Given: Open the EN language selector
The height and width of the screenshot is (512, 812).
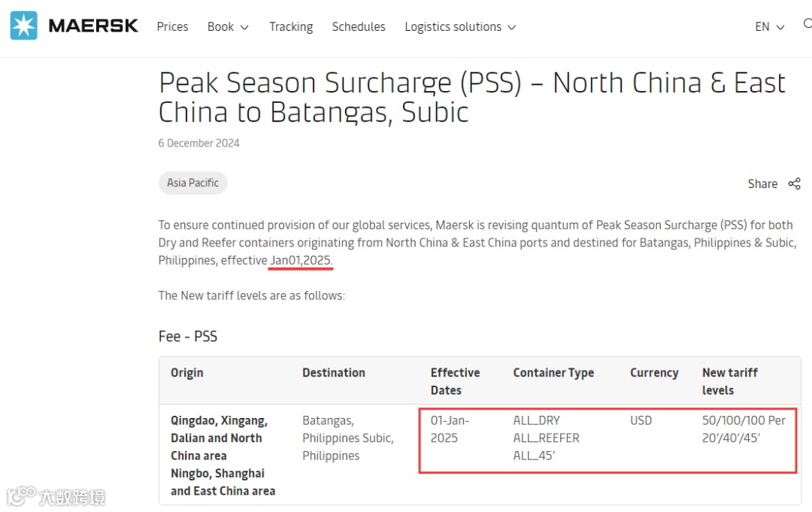Looking at the screenshot, I should (x=769, y=26).
